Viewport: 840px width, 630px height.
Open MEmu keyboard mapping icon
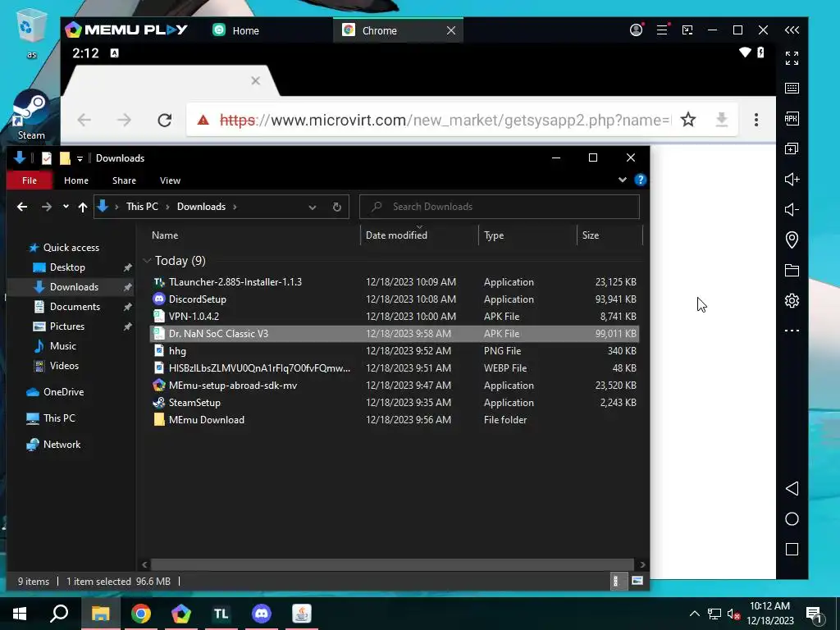(792, 88)
